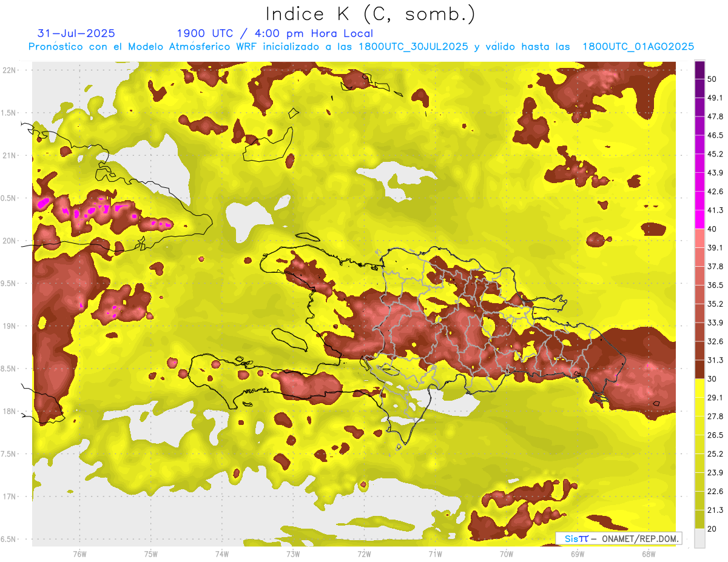Click the 'Indice K (C, somb.)' map title
The image size is (728, 562).
point(370,14)
